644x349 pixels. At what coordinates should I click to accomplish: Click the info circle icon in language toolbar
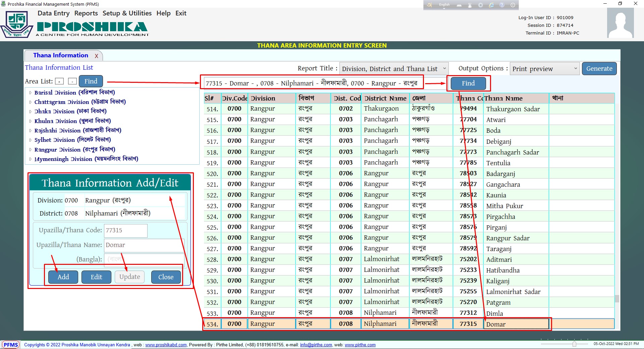513,5
